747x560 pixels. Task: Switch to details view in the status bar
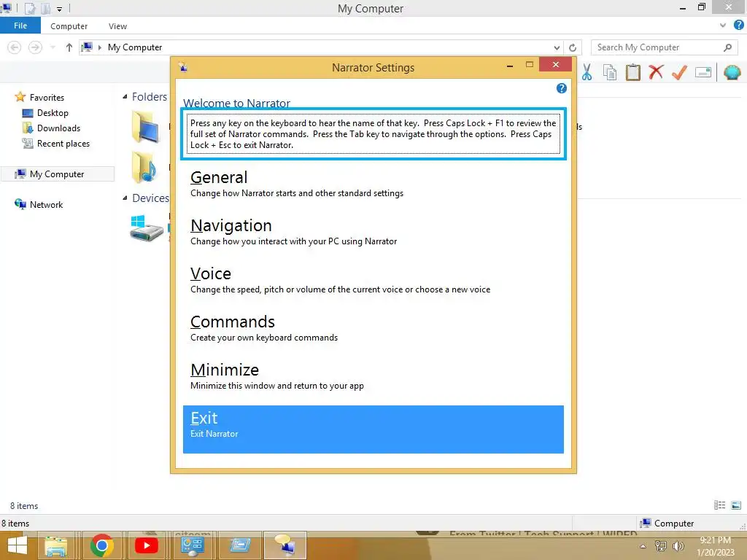pyautogui.click(x=719, y=505)
